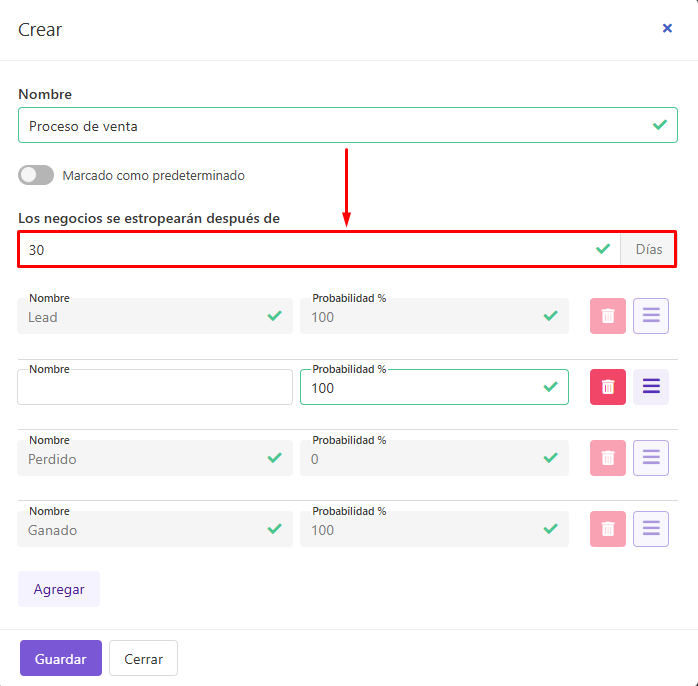Click the reorder handle for Perdido stage
The image size is (698, 686).
[651, 458]
